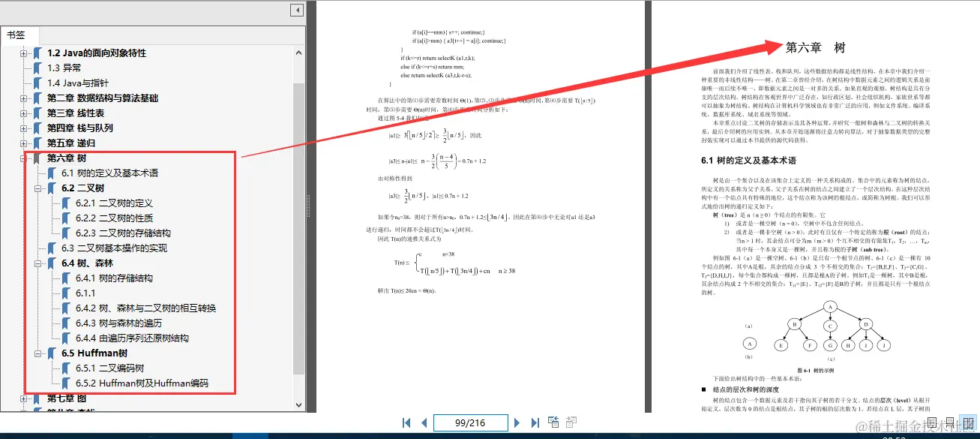980x439 pixels.
Task: Collapse the 6.2 二叉树 node
Action: click(x=38, y=188)
